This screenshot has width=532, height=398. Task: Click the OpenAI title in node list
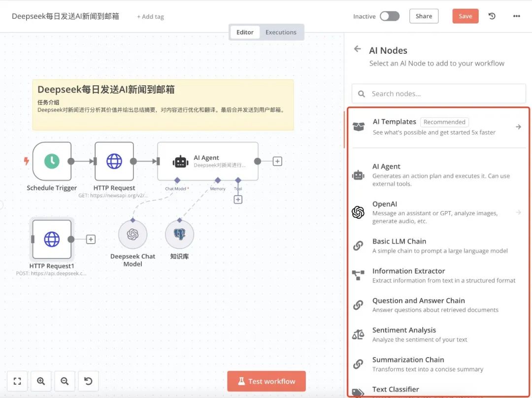click(x=384, y=204)
